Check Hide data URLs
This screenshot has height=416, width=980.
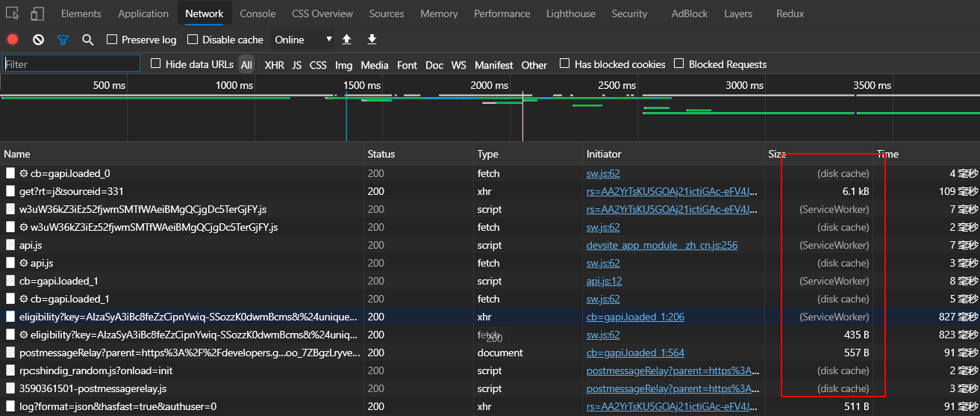156,64
